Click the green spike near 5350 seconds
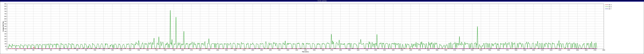Image resolution: width=644 pixels, height=54 pixels. pyautogui.click(x=477, y=27)
